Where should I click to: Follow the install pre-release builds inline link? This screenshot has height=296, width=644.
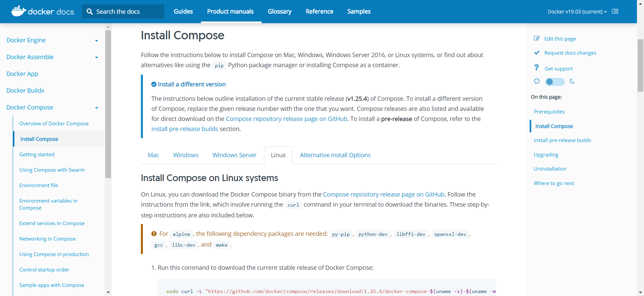pyautogui.click(x=185, y=129)
